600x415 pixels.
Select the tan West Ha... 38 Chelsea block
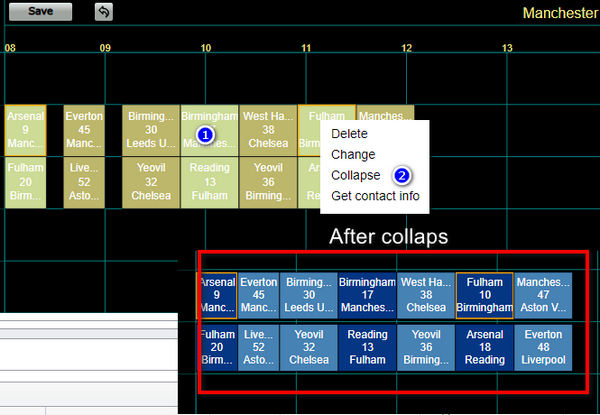pos(268,130)
